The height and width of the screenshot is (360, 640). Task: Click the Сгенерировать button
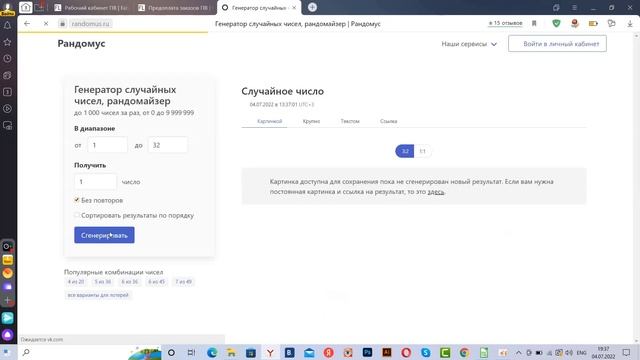104,235
